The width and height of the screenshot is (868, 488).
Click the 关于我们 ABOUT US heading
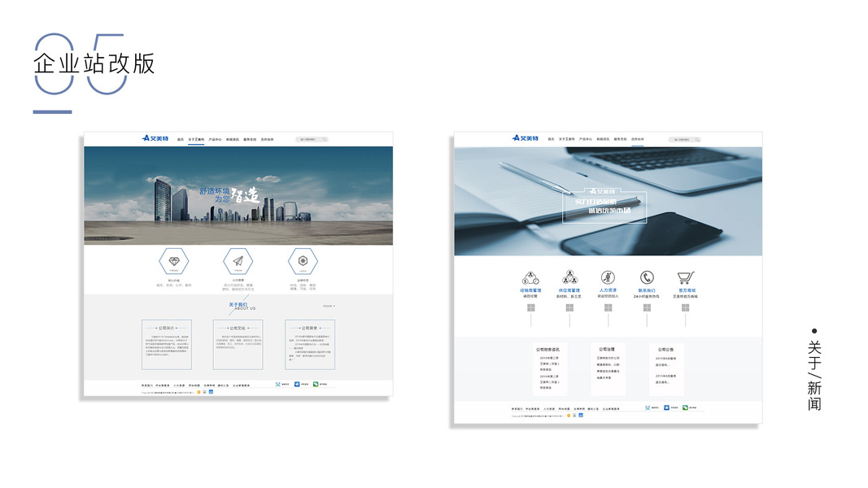(x=242, y=306)
